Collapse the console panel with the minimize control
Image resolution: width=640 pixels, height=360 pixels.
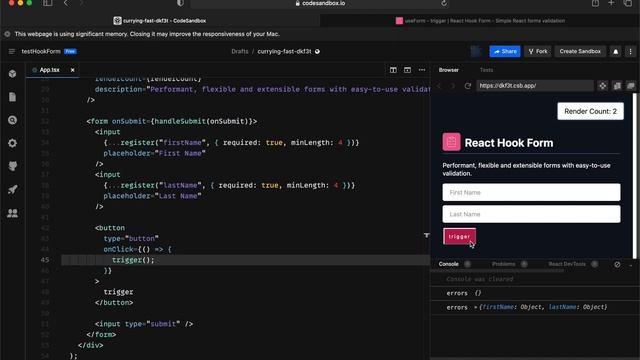631,264
